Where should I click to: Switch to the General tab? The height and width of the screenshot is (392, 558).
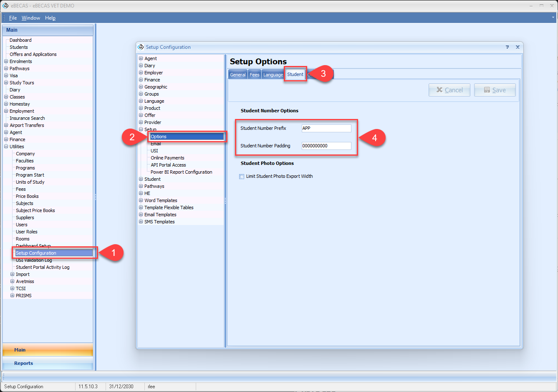(237, 75)
